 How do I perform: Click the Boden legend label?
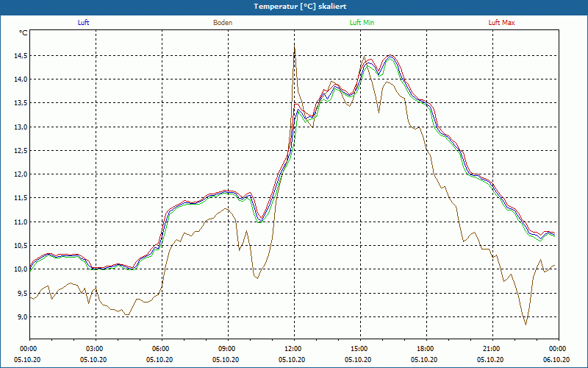223,23
